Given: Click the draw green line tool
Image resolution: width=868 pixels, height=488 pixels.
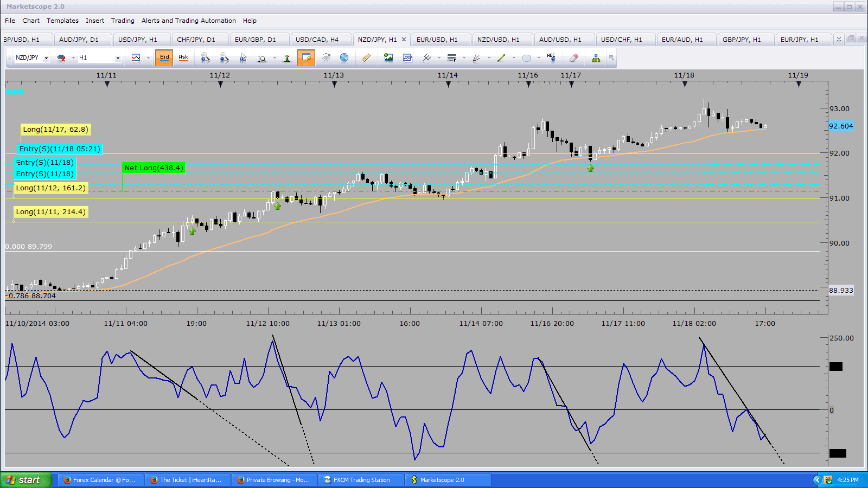Looking at the screenshot, I should [501, 58].
